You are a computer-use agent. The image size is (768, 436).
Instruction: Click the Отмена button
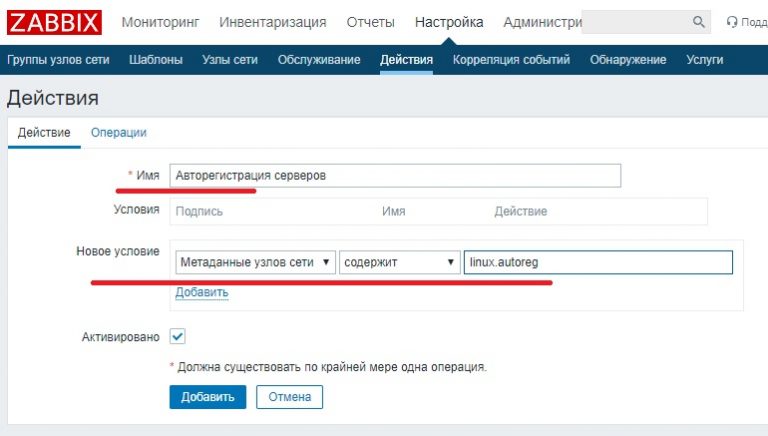[x=289, y=397]
